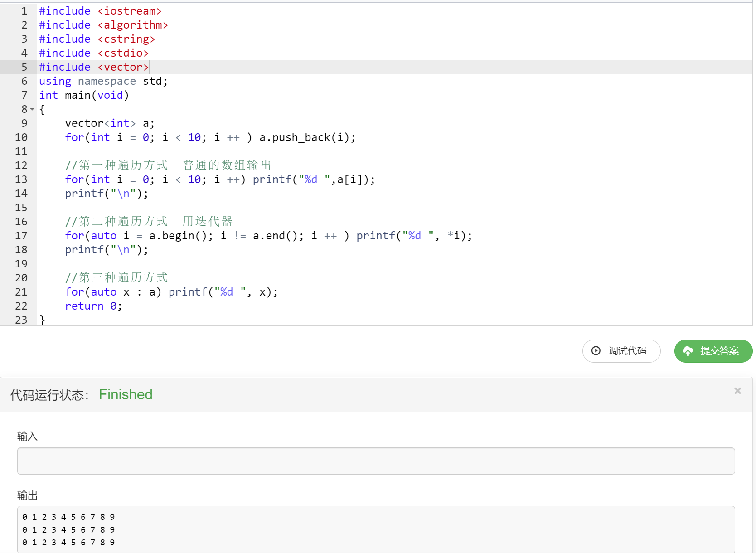Click on '#include <iostream>' on line 1
Screen dimensions: 756x553
point(100,11)
